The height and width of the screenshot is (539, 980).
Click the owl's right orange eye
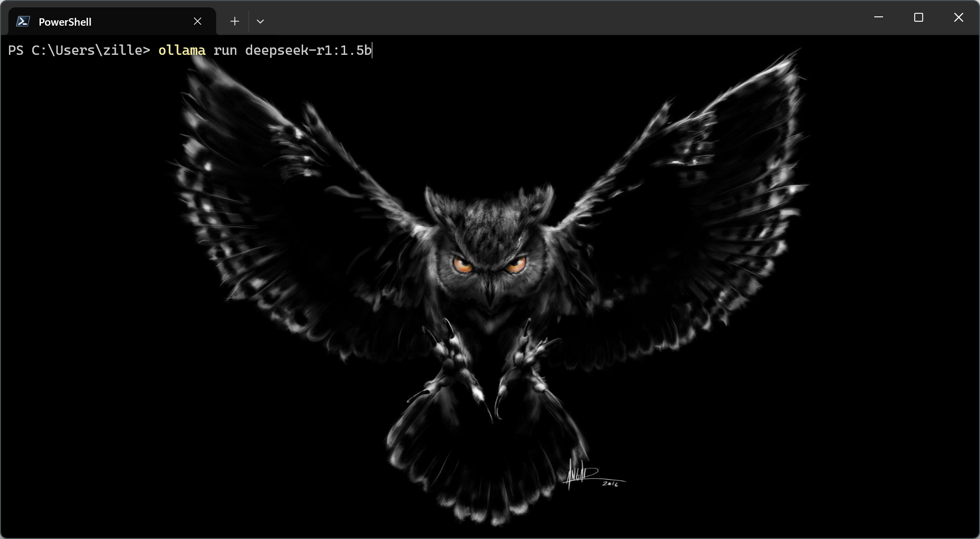coord(515,265)
